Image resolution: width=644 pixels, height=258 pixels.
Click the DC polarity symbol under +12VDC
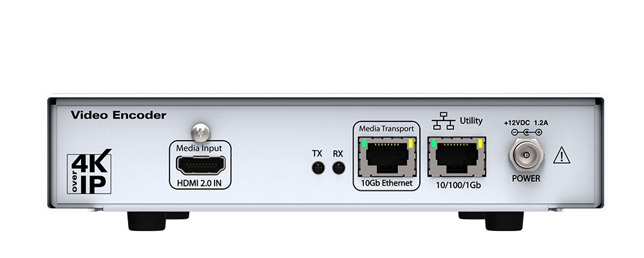point(527,132)
